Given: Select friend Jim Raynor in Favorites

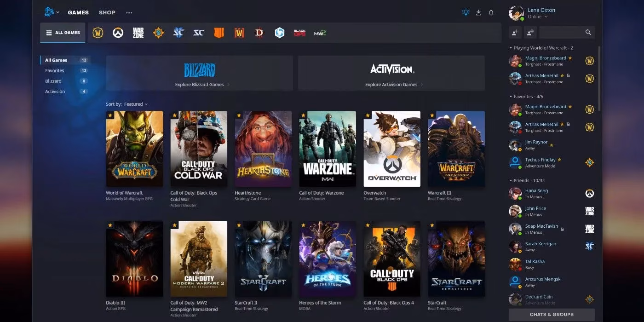Looking at the screenshot, I should click(552, 145).
